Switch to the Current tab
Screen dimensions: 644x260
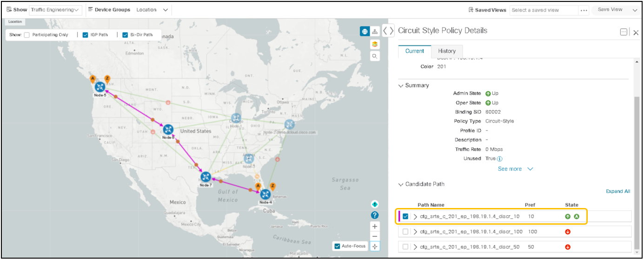pos(415,51)
